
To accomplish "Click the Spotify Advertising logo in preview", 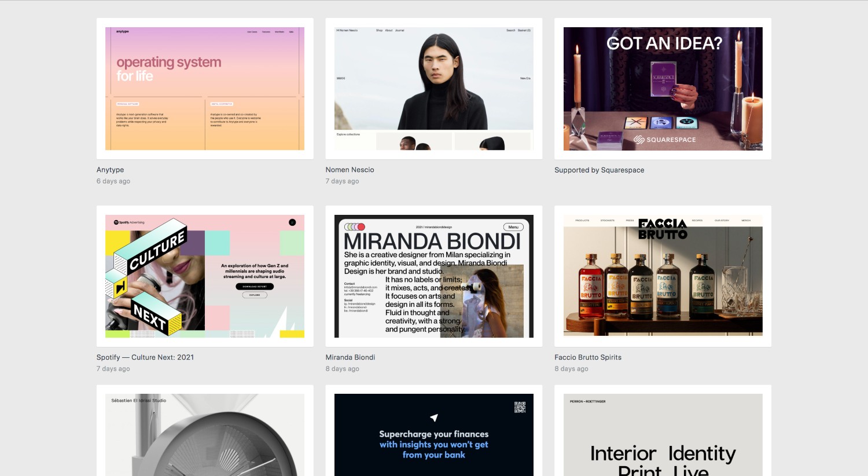I will pyautogui.click(x=129, y=222).
